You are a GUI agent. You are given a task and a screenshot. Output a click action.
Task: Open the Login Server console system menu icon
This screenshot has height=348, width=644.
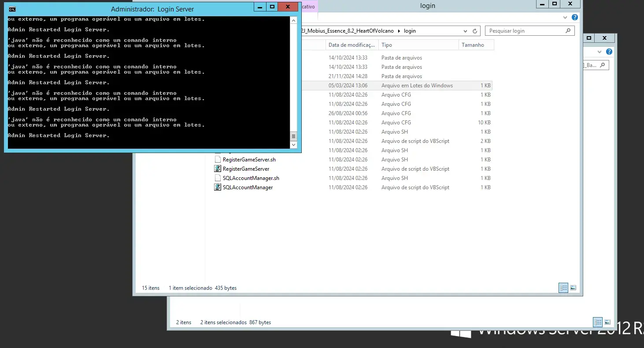pyautogui.click(x=12, y=9)
